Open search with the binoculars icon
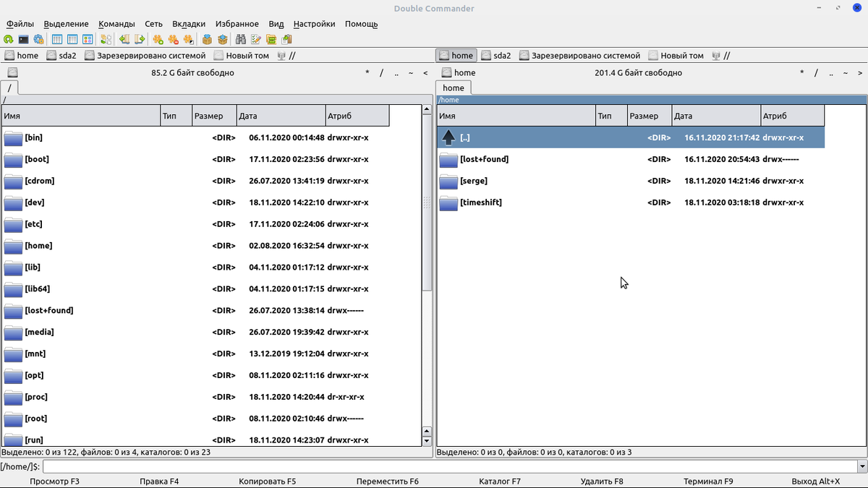Image resolution: width=868 pixels, height=488 pixels. coord(241,40)
